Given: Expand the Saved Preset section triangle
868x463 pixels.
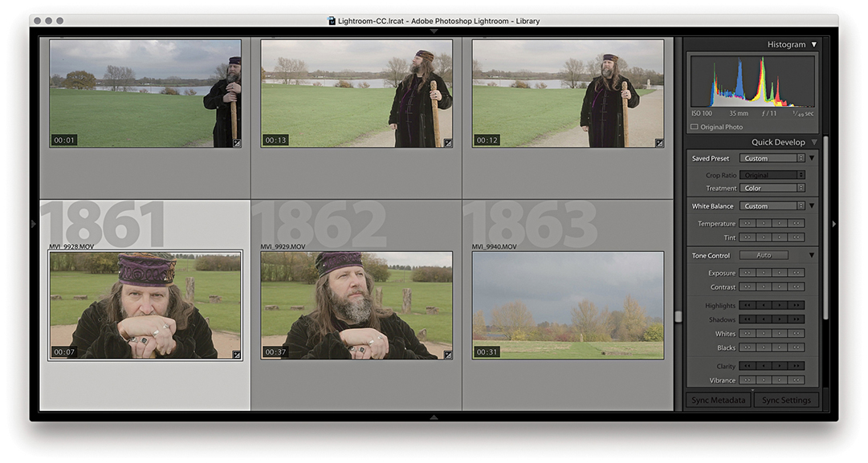Looking at the screenshot, I should tap(812, 158).
